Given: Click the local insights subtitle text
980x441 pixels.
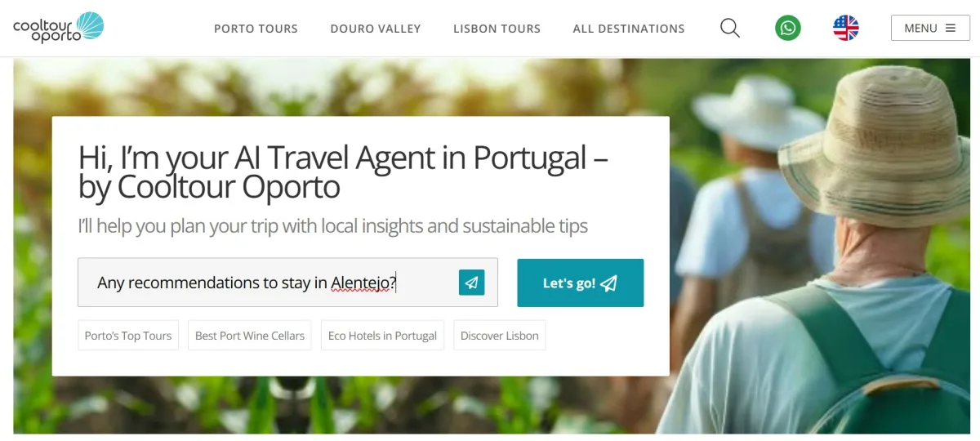Looking at the screenshot, I should tap(332, 225).
